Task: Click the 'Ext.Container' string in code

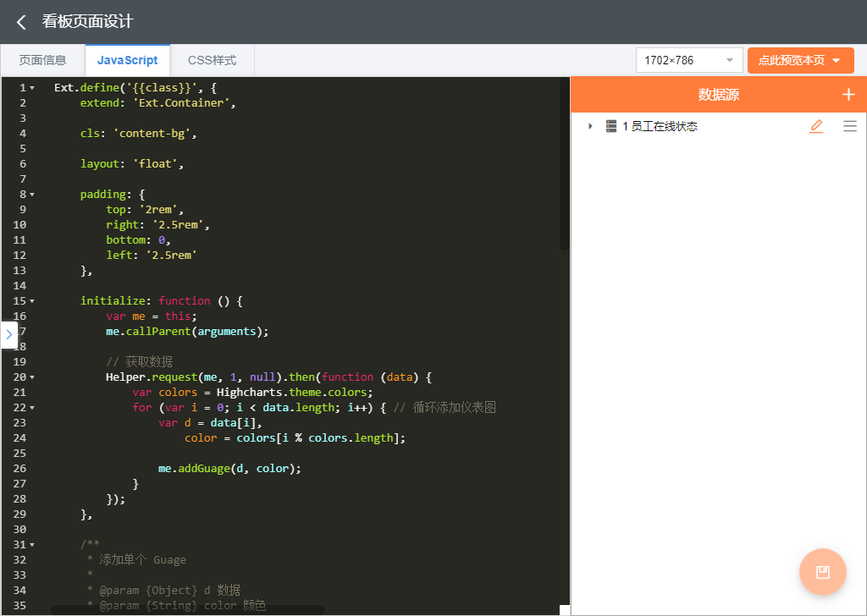Action: (181, 102)
